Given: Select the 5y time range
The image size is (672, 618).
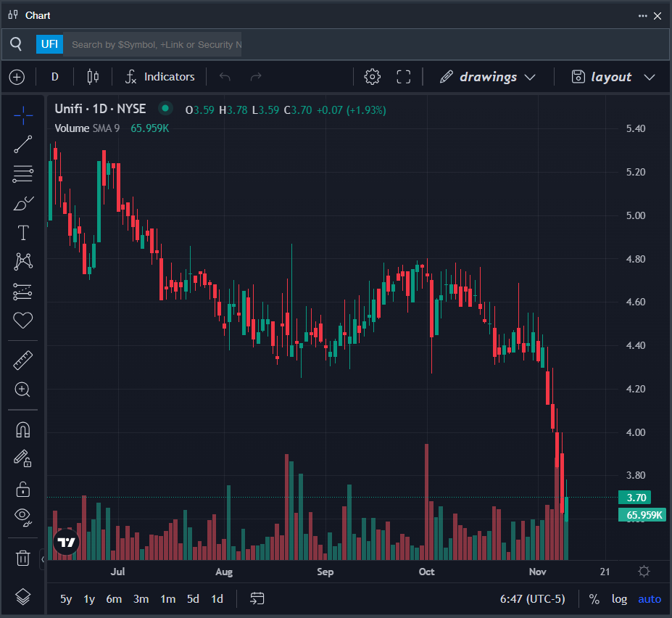Looking at the screenshot, I should [66, 599].
